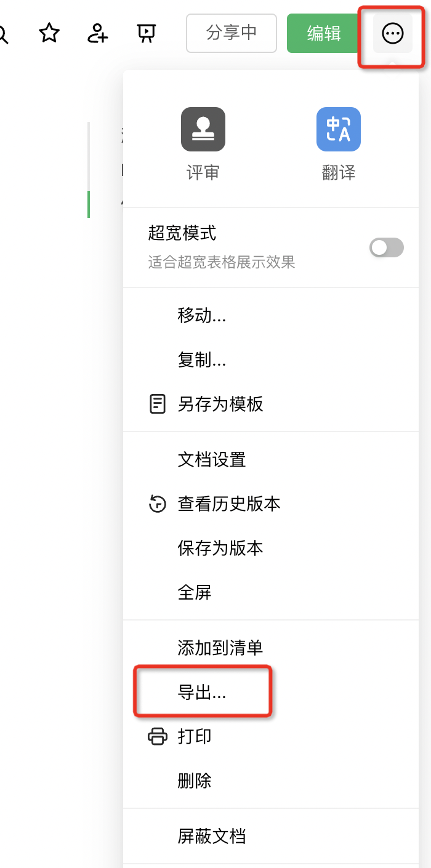
Task: Open the 翻译 translate icon
Action: 338,129
